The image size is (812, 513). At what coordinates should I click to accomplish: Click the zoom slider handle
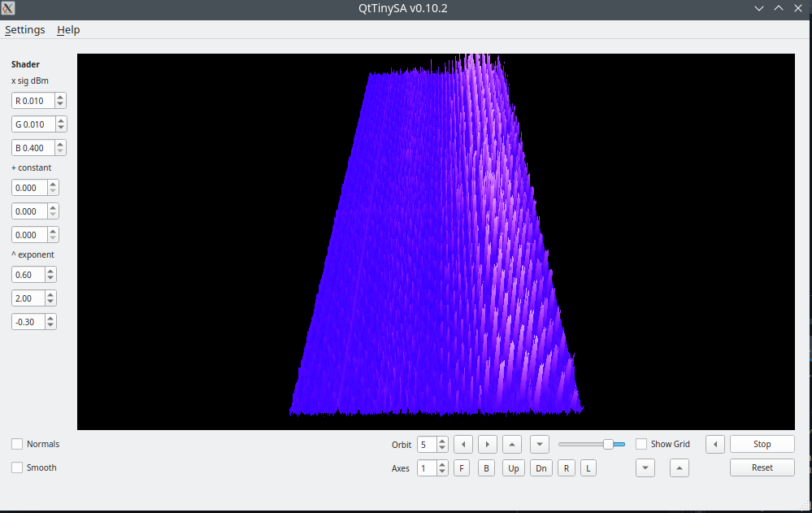(x=609, y=444)
